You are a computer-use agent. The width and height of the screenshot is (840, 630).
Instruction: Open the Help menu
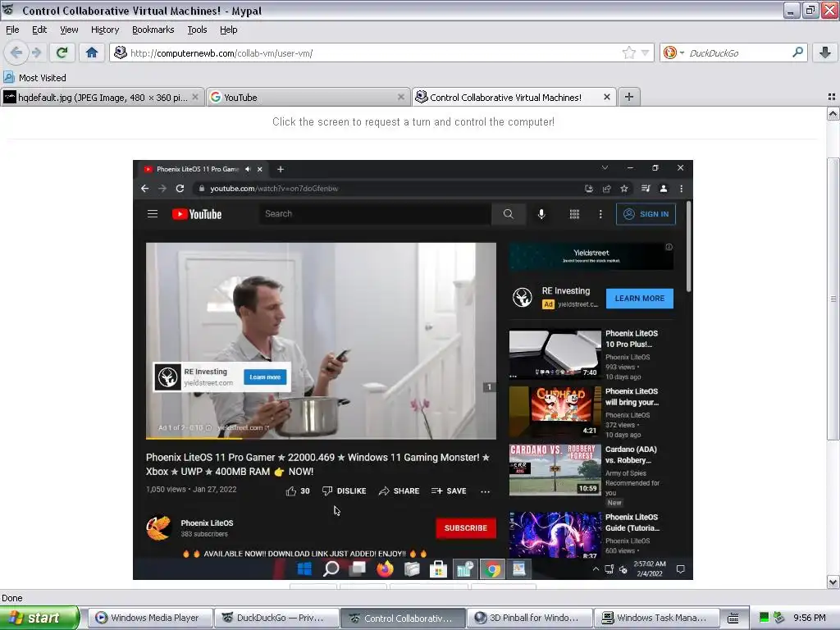tap(228, 30)
